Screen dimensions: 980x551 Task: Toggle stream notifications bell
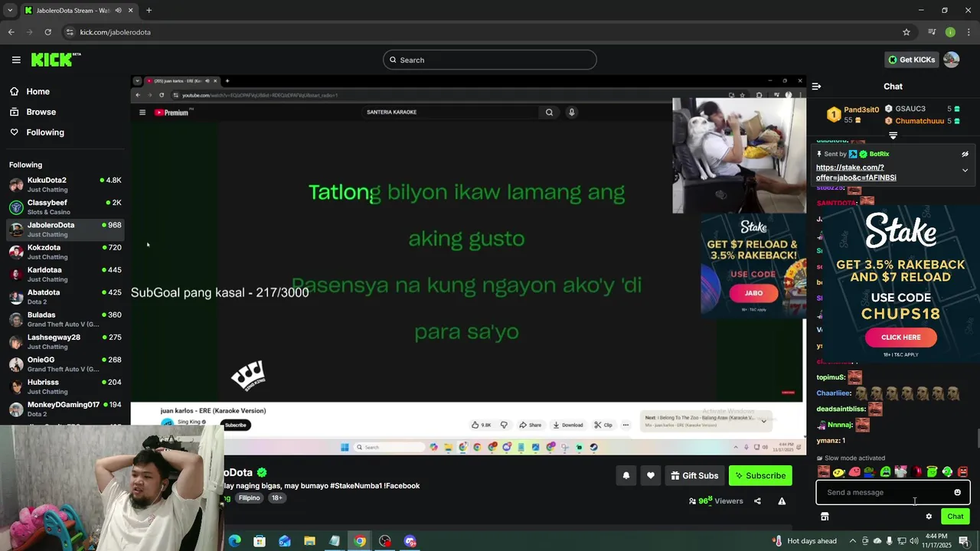pos(626,476)
